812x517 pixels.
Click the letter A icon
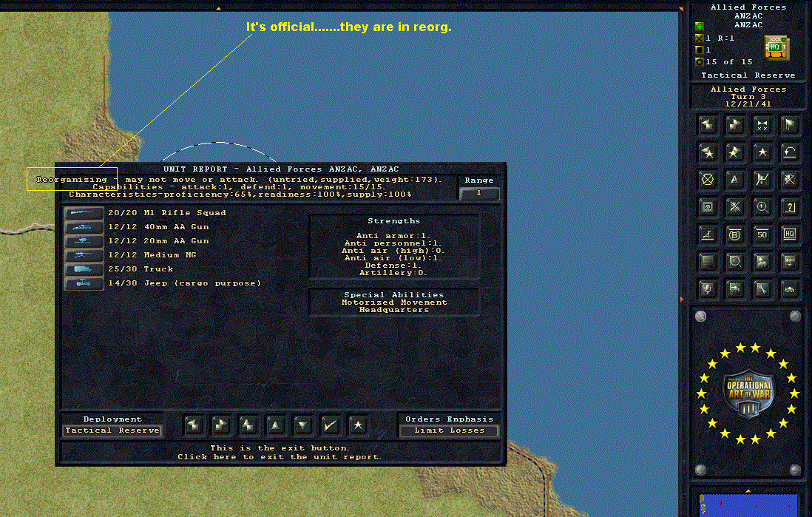click(x=735, y=180)
